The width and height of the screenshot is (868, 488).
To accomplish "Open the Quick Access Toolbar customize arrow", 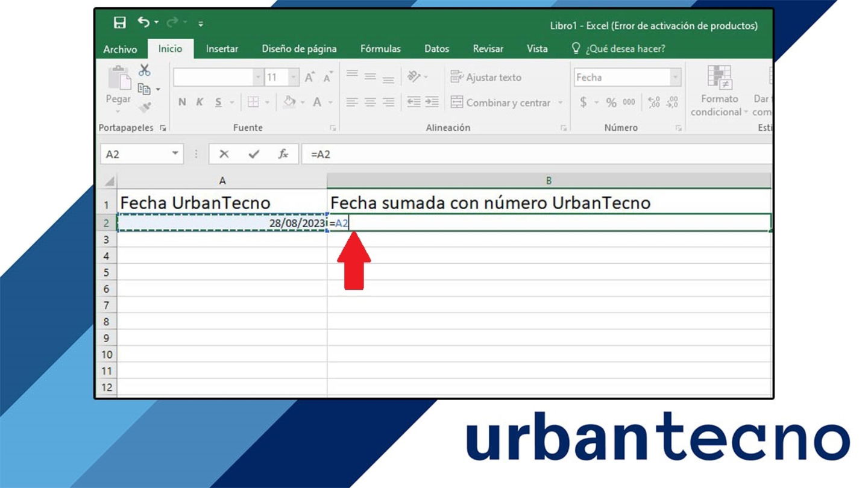I will pos(201,24).
